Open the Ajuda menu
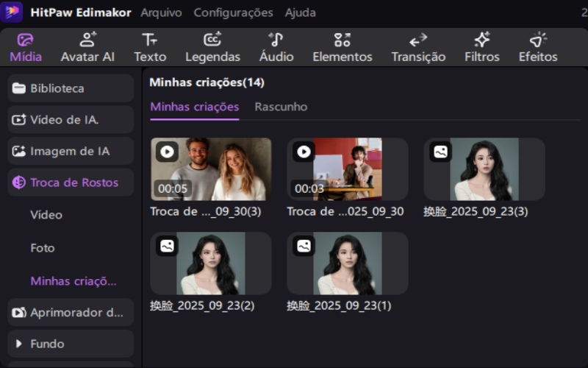Viewport: 588px width, 368px height. point(301,13)
